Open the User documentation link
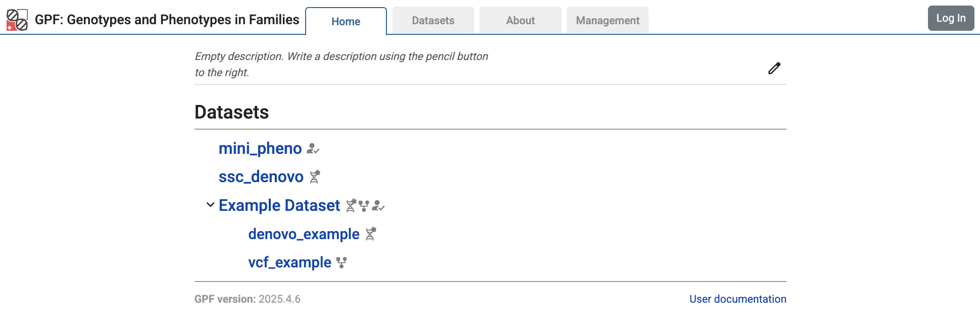This screenshot has height=336, width=980. [738, 299]
